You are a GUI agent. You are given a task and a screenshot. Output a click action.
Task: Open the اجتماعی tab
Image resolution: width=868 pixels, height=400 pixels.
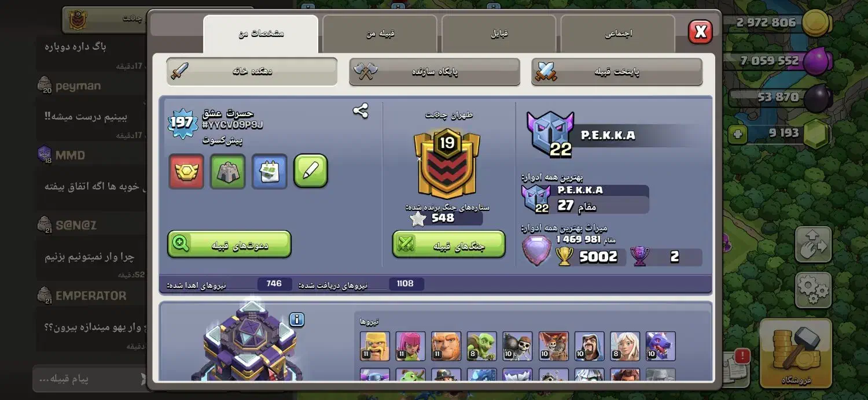(x=618, y=34)
